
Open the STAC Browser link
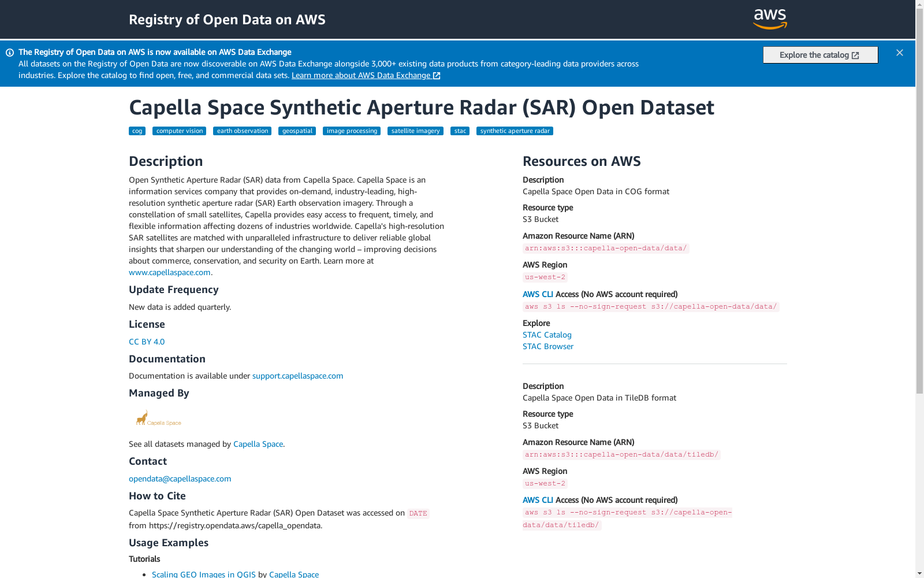548,347
